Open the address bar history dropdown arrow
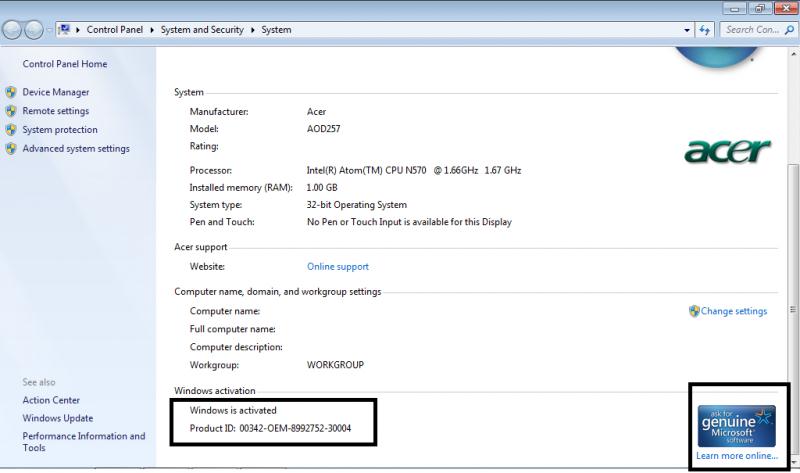Image resolution: width=800 pixels, height=473 pixels. [x=688, y=30]
